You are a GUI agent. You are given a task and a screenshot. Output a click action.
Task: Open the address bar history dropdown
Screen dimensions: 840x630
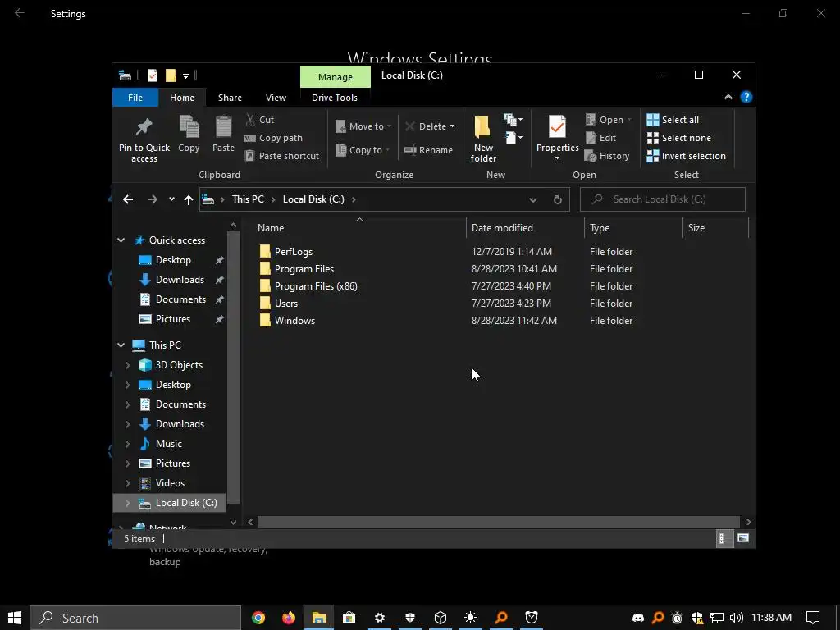point(533,200)
